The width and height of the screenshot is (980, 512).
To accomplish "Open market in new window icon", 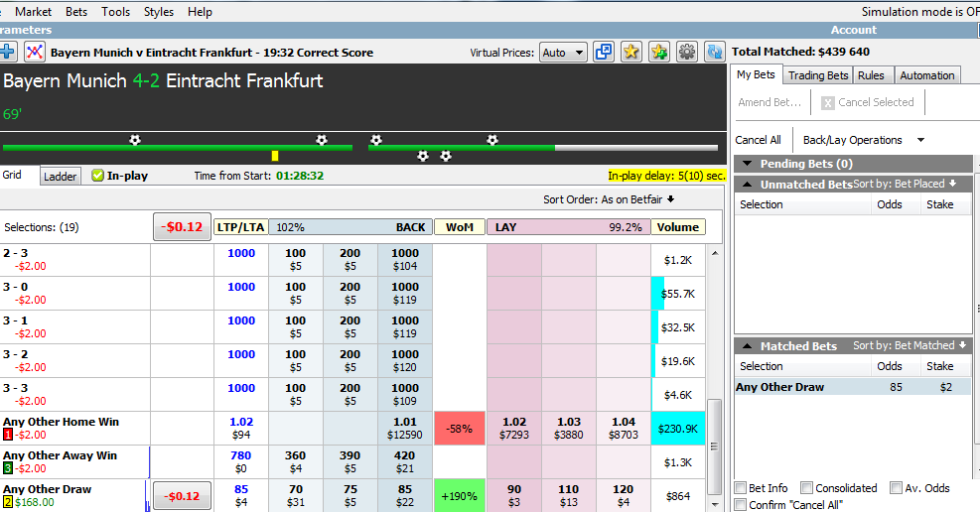I will coord(604,52).
